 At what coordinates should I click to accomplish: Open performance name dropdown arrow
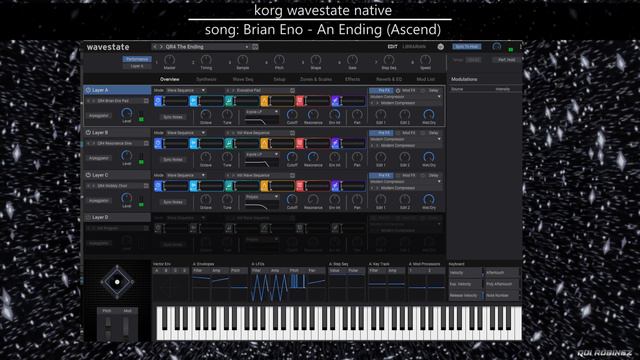tap(247, 47)
